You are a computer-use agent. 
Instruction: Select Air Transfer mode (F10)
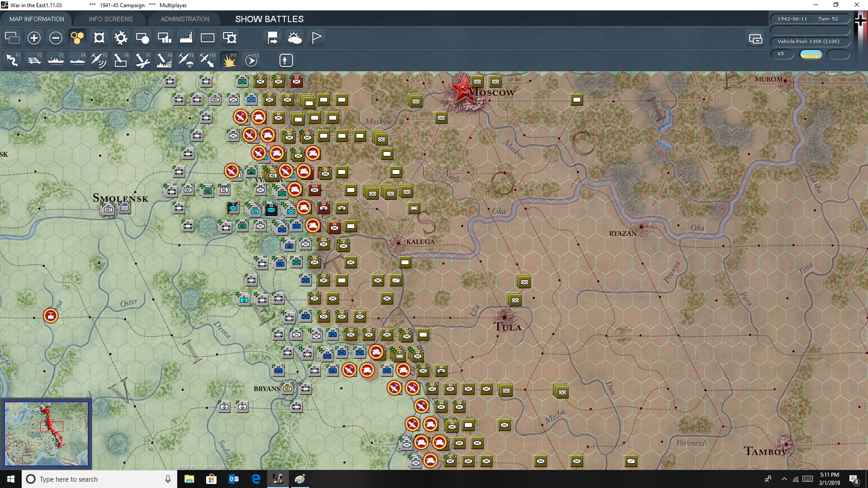[208, 60]
